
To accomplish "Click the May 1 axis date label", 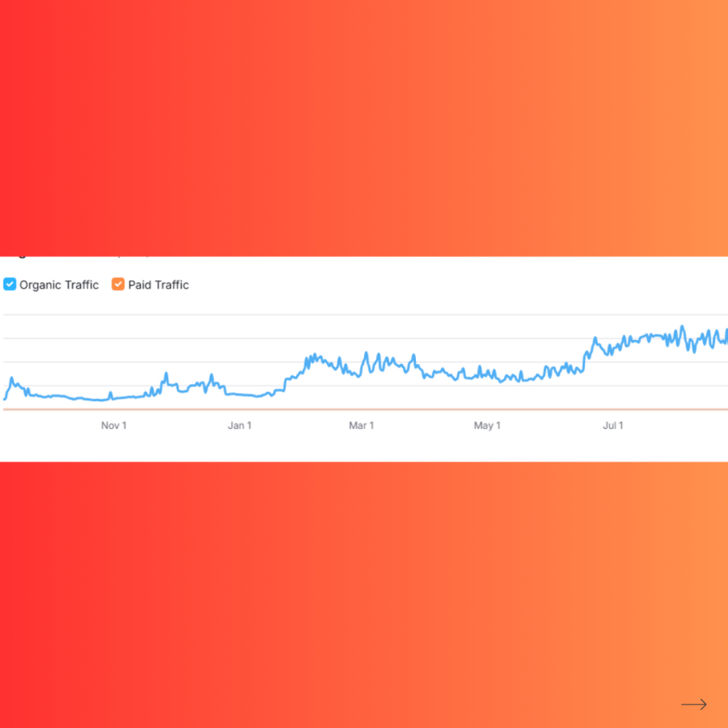I will (487, 426).
